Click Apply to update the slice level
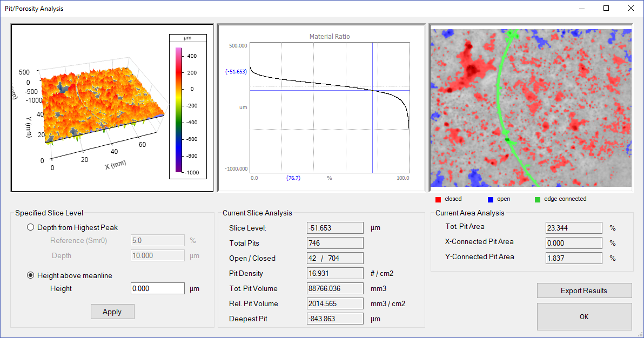Screen dimensions: 644x338 pos(112,312)
